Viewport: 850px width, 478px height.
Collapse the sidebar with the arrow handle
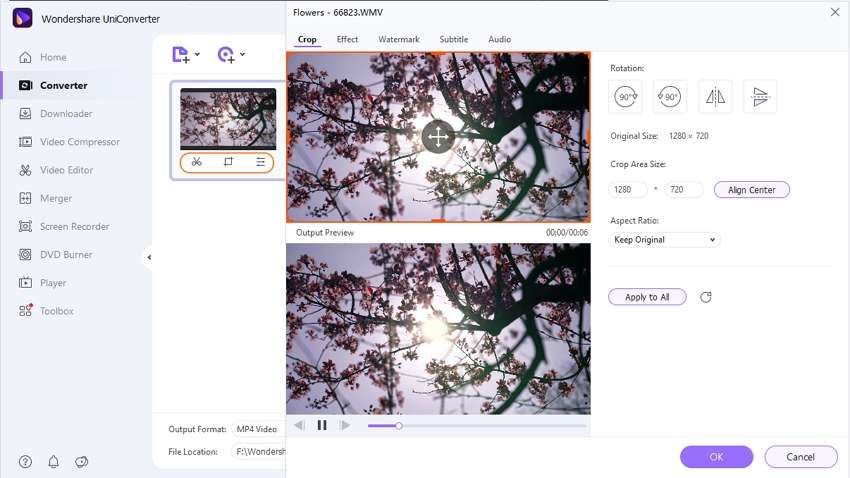[x=149, y=257]
